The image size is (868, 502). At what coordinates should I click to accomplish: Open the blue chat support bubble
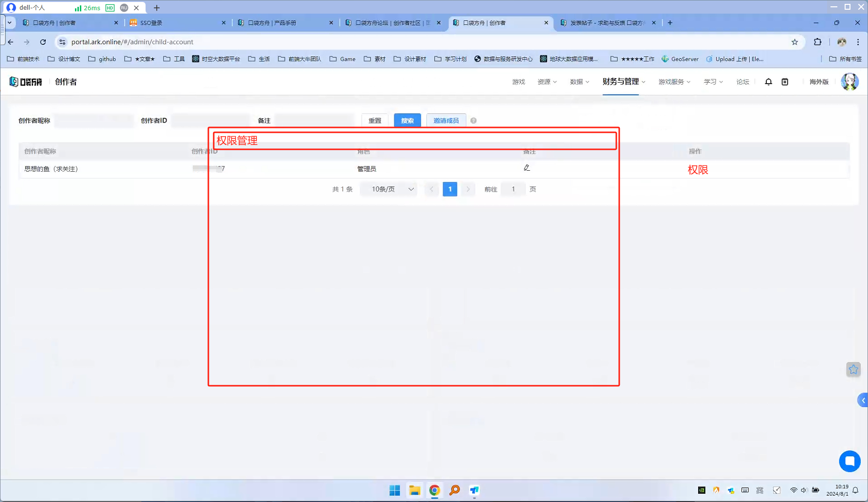click(x=850, y=461)
